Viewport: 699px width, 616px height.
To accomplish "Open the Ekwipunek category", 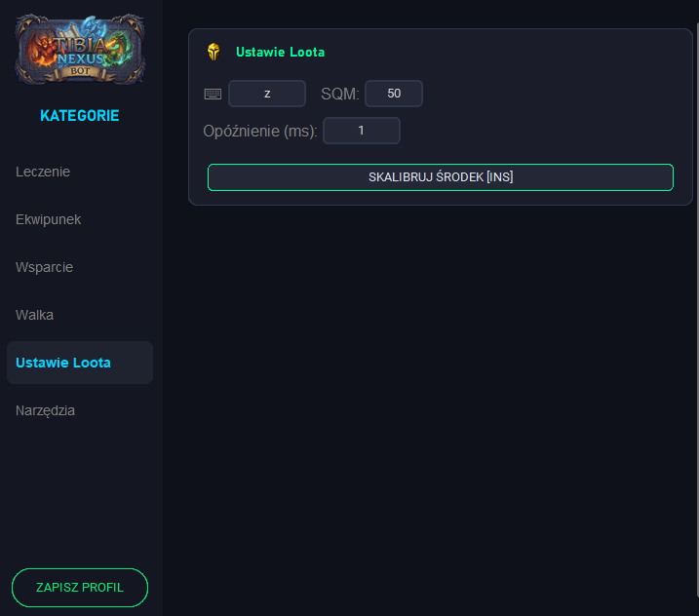I will [x=48, y=219].
